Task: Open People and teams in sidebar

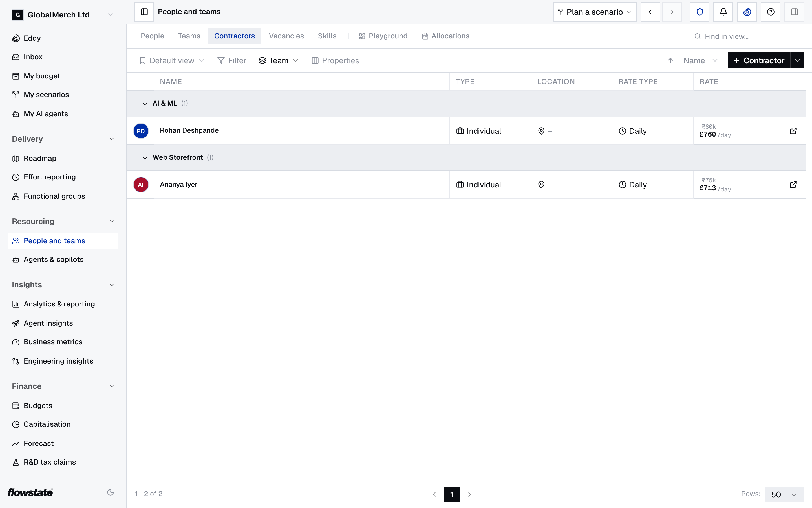Action: (x=63, y=241)
